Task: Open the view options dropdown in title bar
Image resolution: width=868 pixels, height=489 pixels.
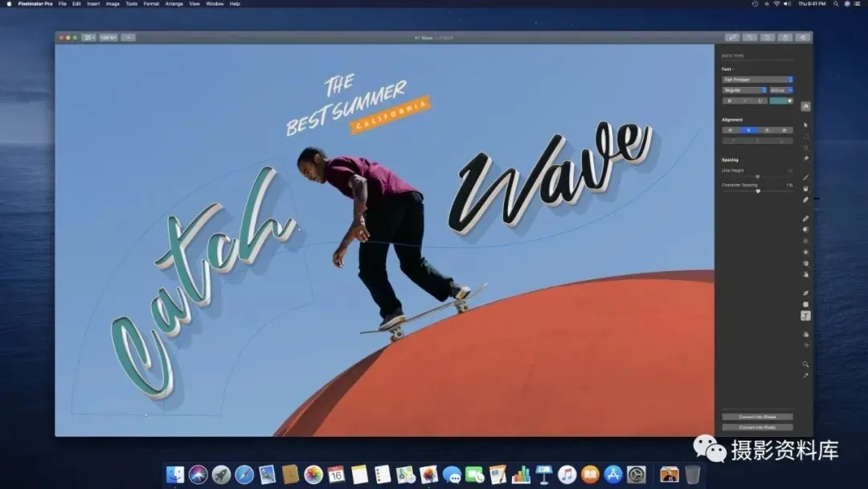Action: pyautogui.click(x=88, y=38)
